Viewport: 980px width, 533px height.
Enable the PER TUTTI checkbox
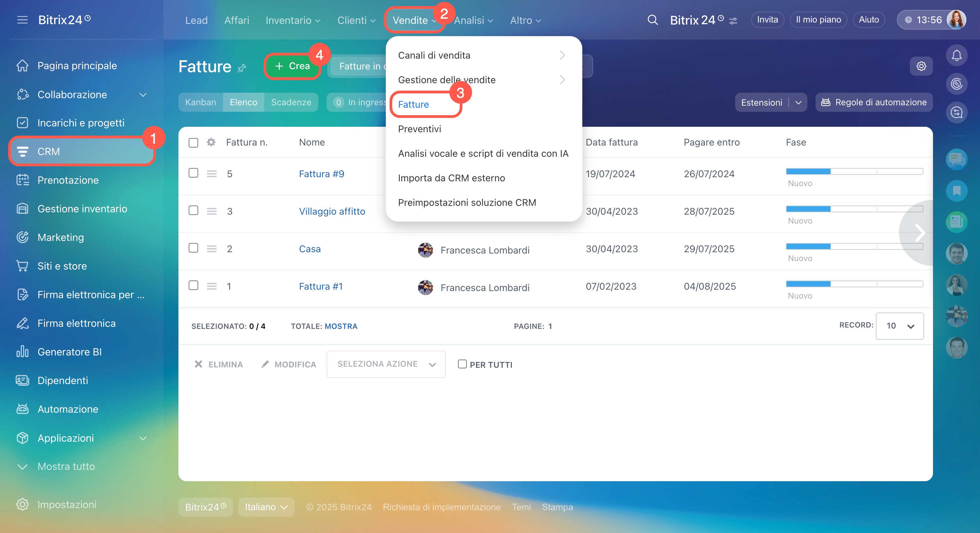tap(462, 364)
